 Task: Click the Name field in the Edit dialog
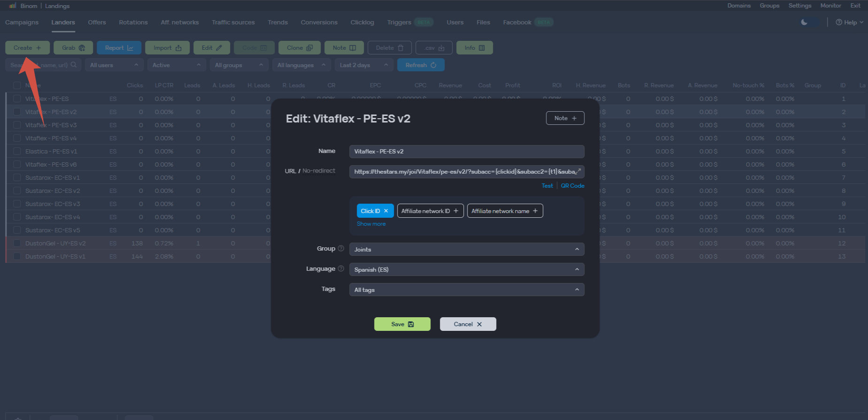click(x=467, y=151)
